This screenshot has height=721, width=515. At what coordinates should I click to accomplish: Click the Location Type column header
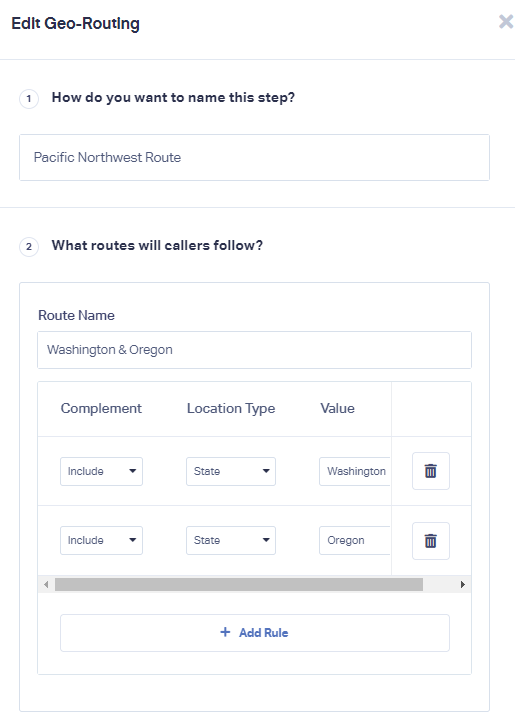[231, 408]
